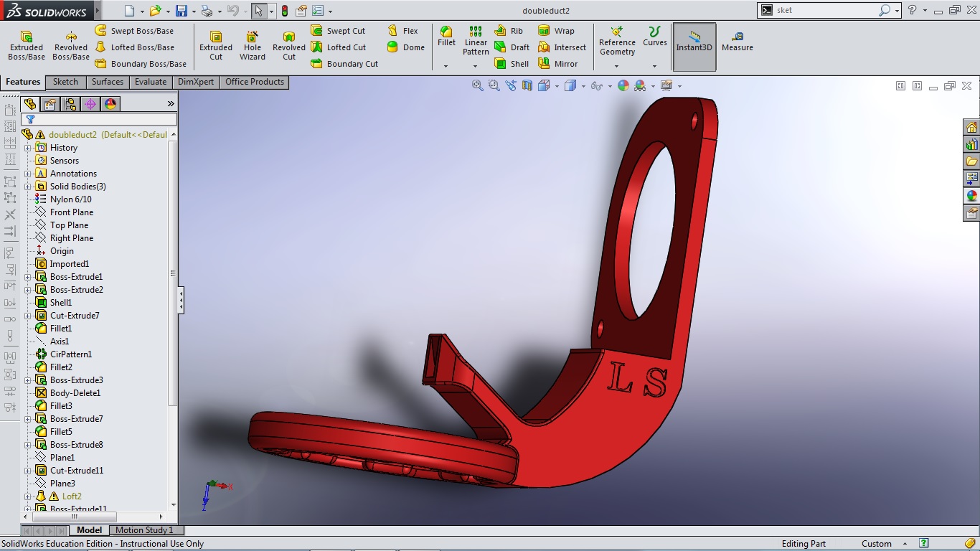Switch to the Office Products tab

(255, 82)
